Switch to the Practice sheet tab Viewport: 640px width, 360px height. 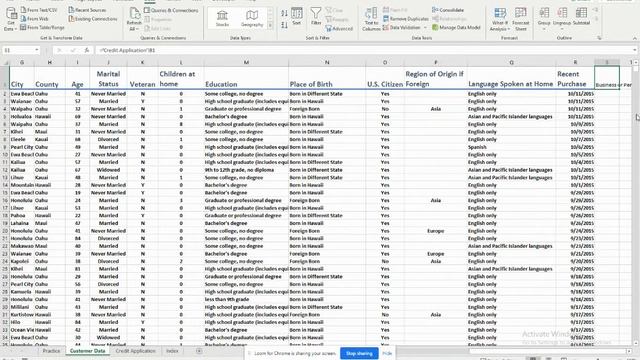pos(51,351)
